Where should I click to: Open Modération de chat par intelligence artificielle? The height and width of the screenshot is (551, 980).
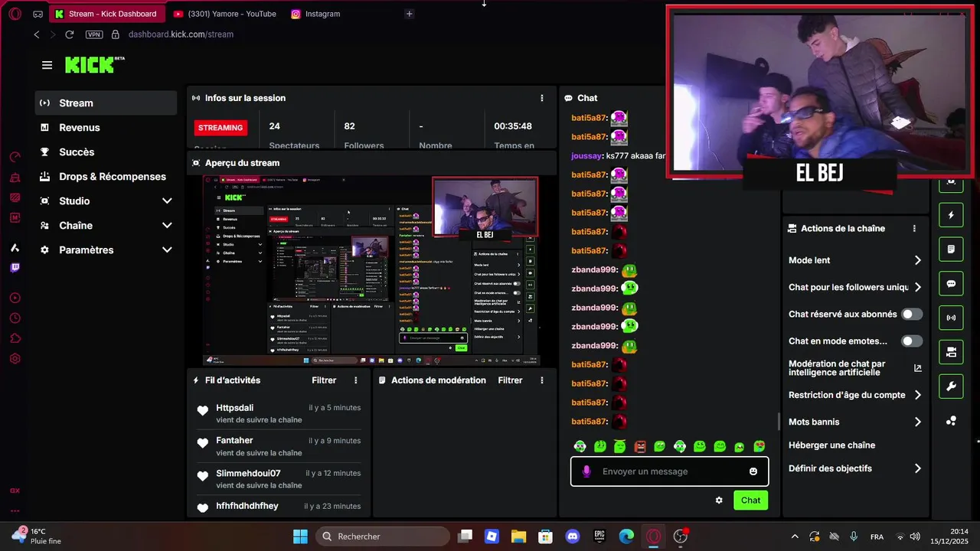[x=854, y=368]
